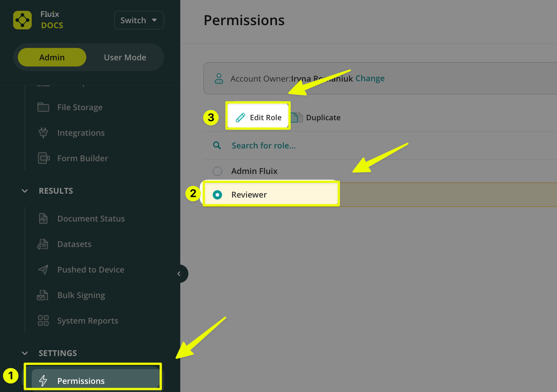This screenshot has width=557, height=392.
Task: Open Permissions in the Settings menu
Action: (81, 381)
